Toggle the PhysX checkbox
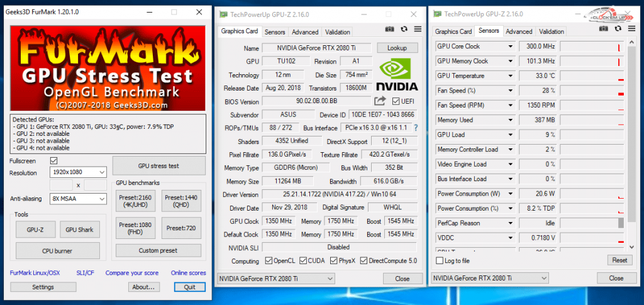 (x=333, y=261)
